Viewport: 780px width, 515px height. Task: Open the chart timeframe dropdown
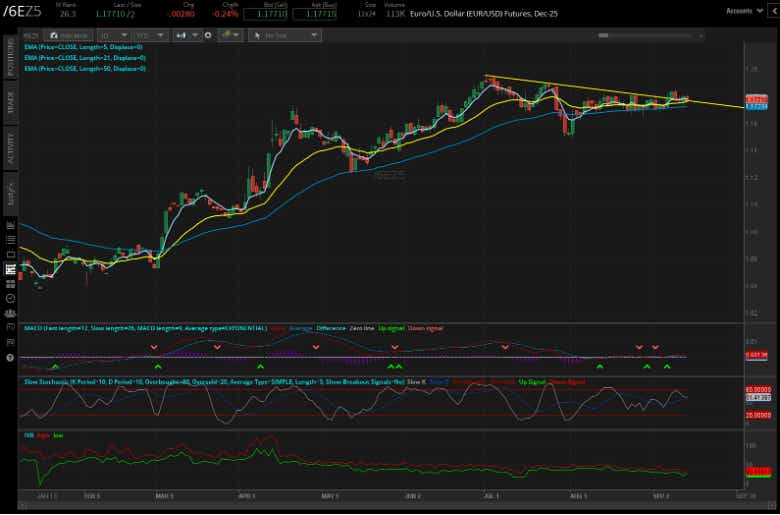click(x=121, y=34)
